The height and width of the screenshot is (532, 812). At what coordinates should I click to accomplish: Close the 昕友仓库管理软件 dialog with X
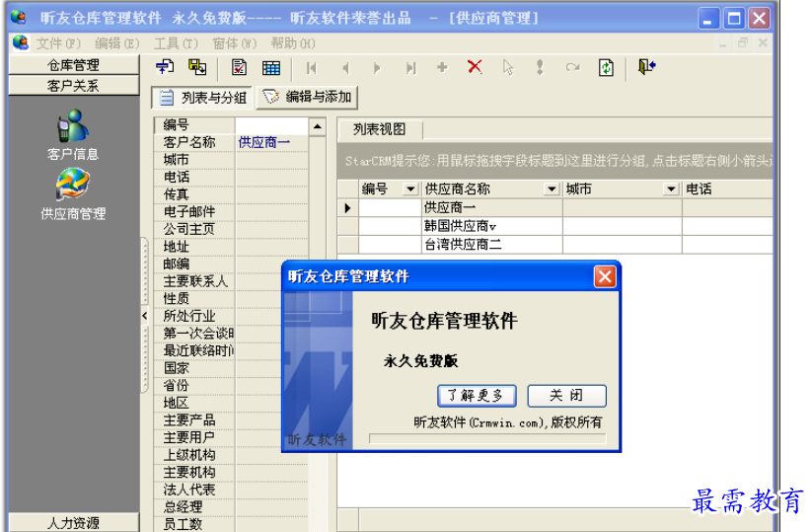[605, 276]
